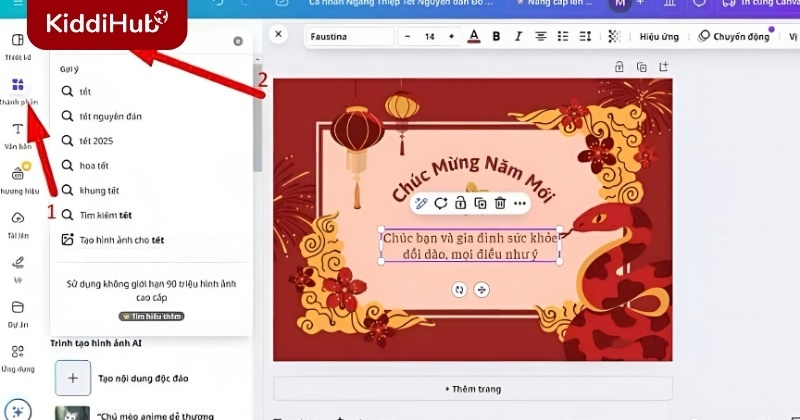Click the Thêm trang add page button

click(472, 388)
